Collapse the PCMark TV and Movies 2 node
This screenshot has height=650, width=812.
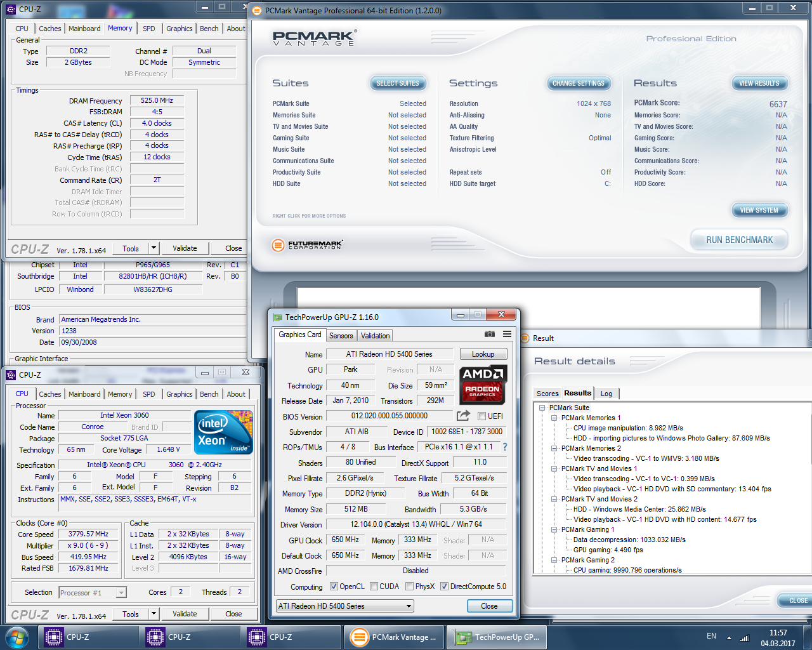point(554,499)
